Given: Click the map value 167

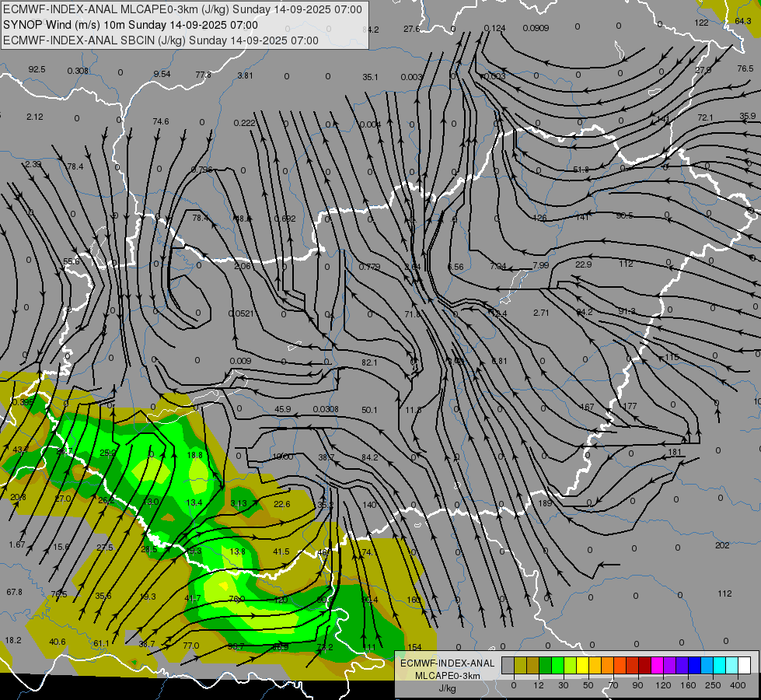Looking at the screenshot, I should 587,407.
